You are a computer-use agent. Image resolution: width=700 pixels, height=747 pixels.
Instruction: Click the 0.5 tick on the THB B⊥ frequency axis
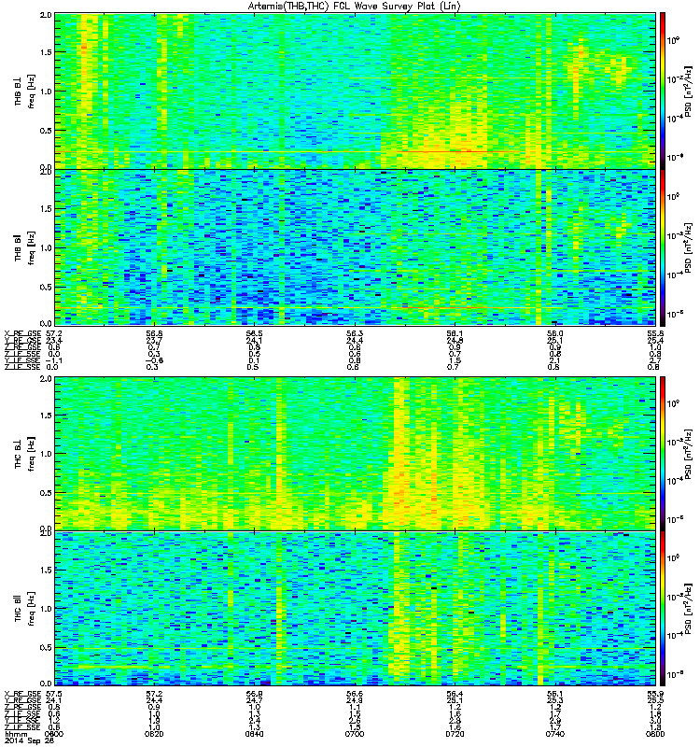[46, 131]
